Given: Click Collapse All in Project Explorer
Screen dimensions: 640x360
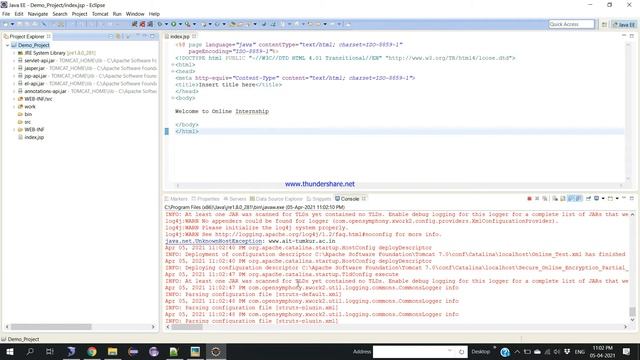Looking at the screenshot, I should pos(111,36).
